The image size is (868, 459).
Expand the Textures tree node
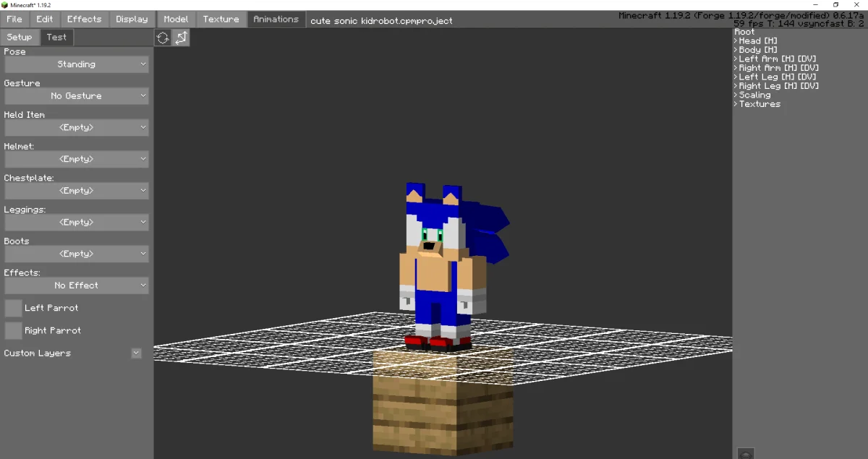point(736,104)
